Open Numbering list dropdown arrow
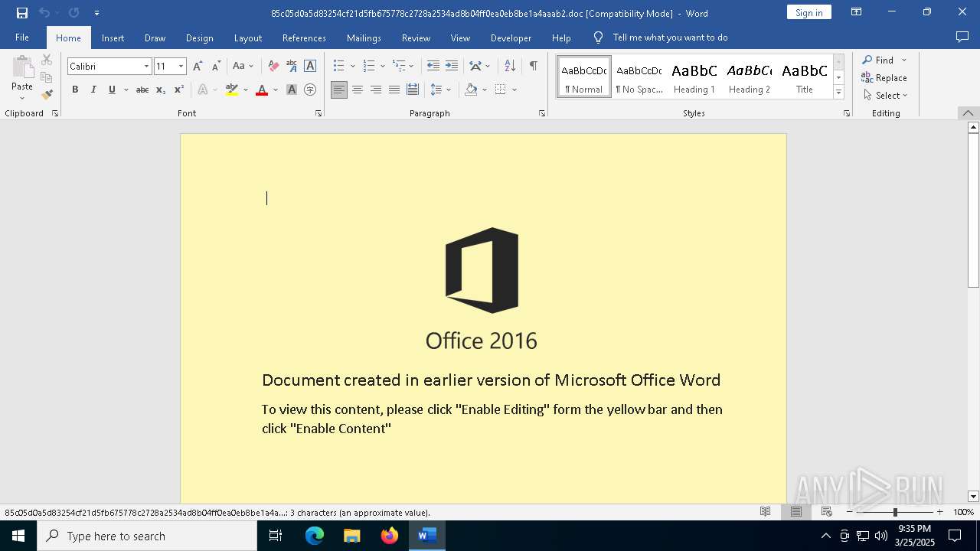This screenshot has width=980, height=551. (383, 67)
